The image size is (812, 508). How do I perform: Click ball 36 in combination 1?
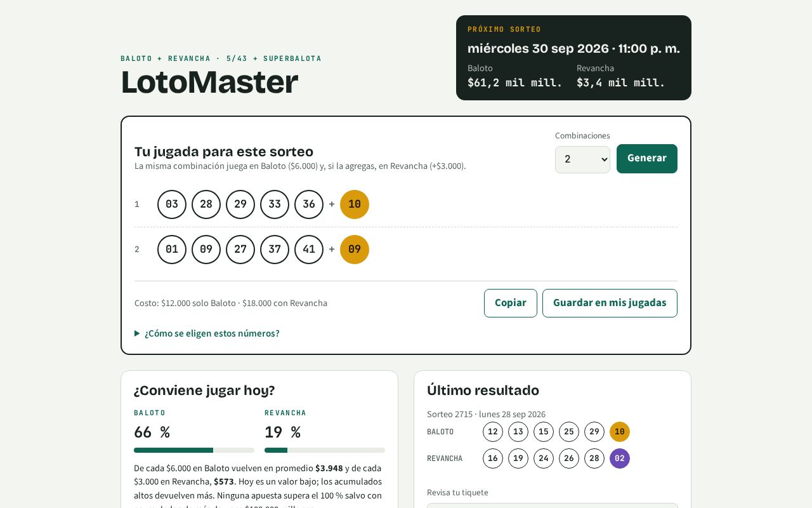click(x=309, y=204)
